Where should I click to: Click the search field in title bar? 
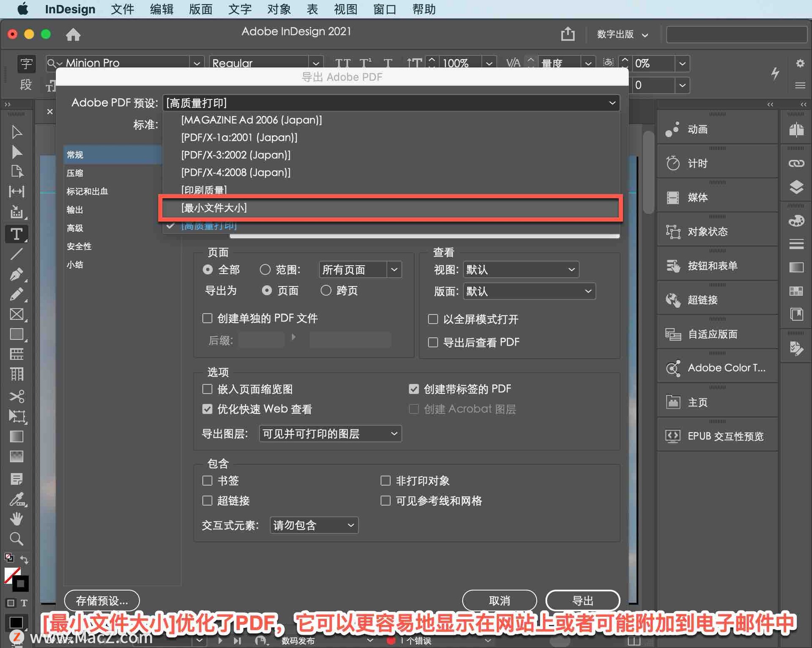tap(737, 34)
